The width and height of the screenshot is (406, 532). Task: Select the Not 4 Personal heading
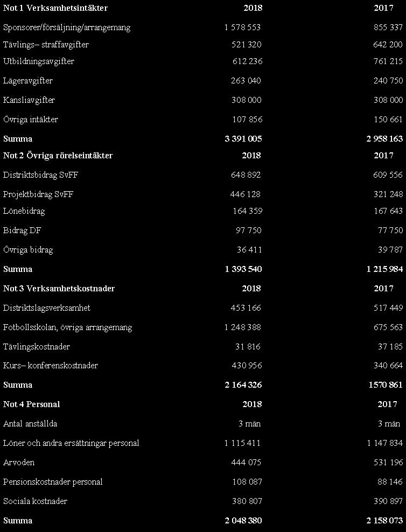[x=32, y=404]
